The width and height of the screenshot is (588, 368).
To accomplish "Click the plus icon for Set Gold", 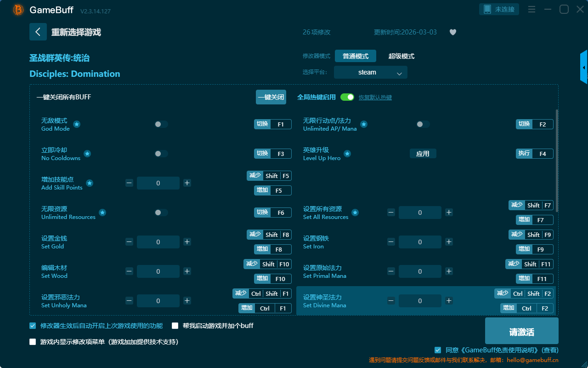I will pyautogui.click(x=187, y=242).
